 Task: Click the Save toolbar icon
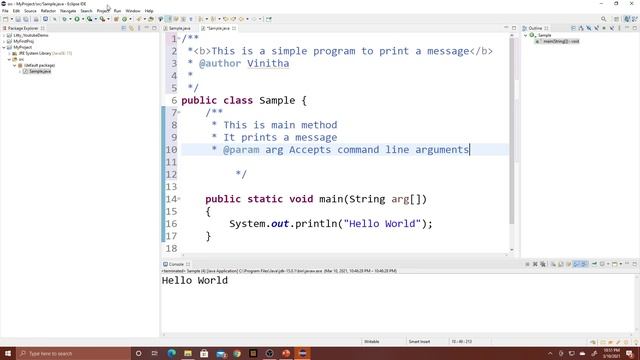coord(18,19)
